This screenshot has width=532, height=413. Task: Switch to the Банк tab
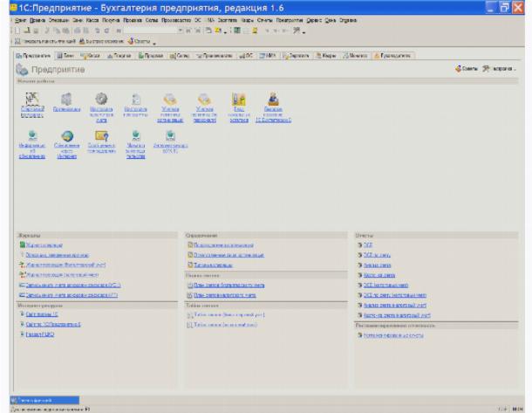pos(65,56)
